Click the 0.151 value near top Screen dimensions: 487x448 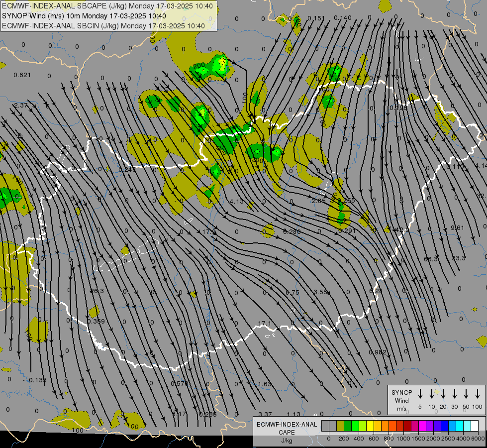coord(316,18)
